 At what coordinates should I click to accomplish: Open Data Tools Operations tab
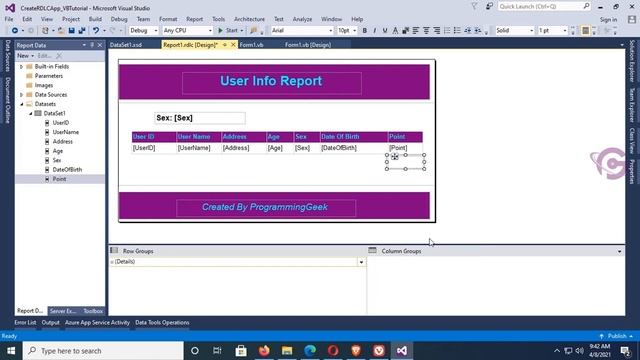point(162,322)
